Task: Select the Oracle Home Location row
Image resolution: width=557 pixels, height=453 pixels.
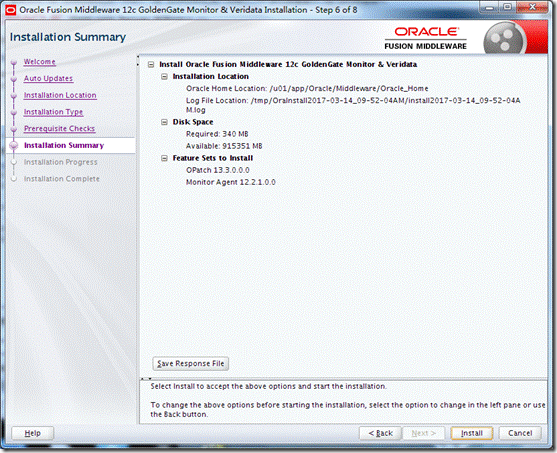Action: tap(307, 88)
